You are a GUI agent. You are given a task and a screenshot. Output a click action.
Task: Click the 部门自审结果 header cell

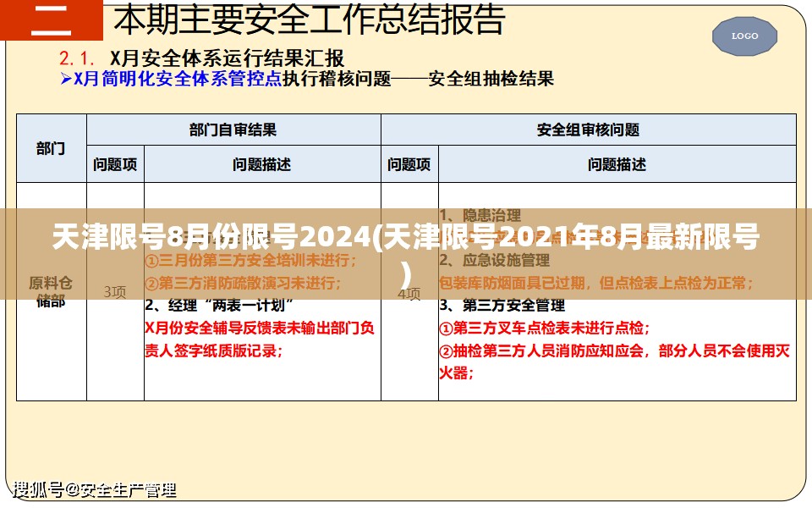click(x=233, y=130)
